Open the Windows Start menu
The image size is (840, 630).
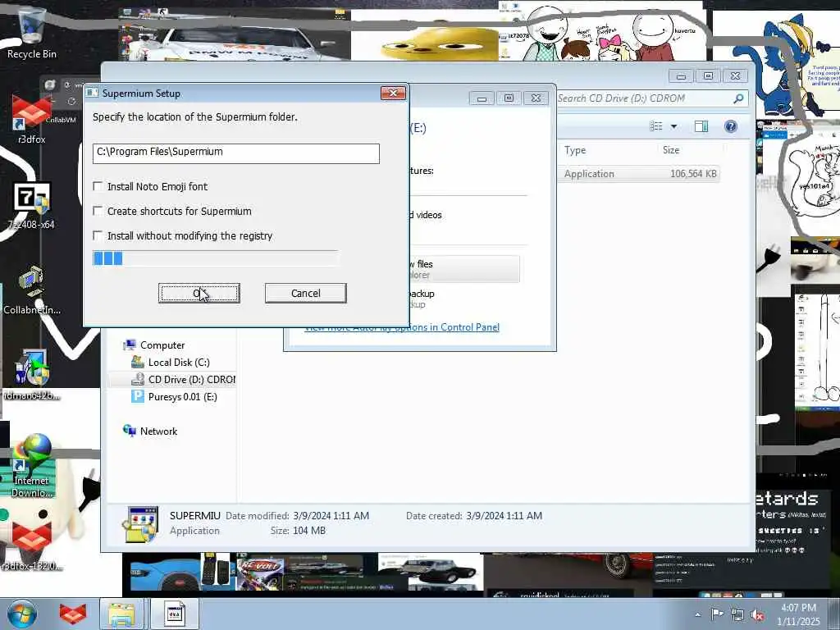[21, 614]
